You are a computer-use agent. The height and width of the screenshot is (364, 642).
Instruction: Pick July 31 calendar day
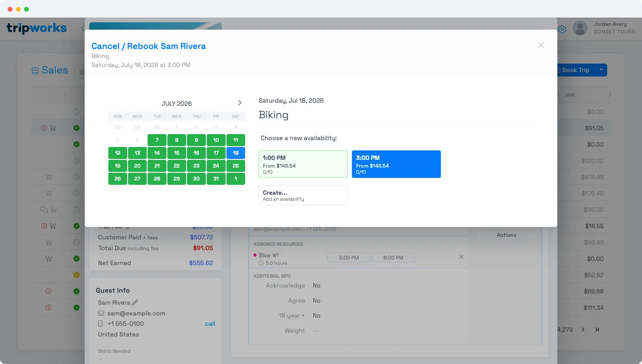[216, 179]
